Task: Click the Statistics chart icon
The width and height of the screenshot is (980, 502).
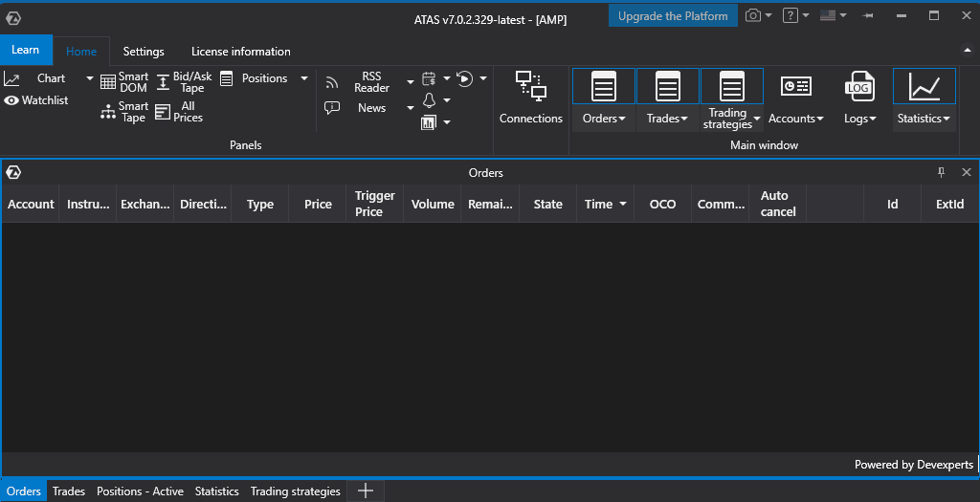Action: 924,86
